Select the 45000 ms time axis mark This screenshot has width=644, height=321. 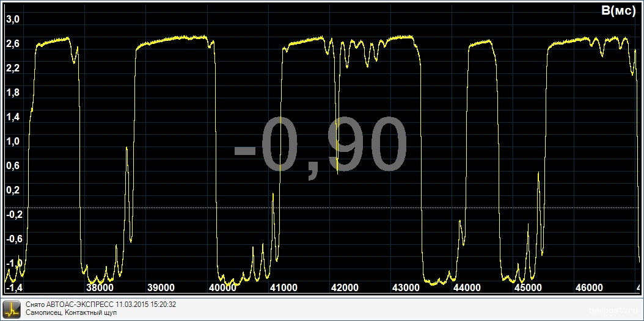coord(528,287)
